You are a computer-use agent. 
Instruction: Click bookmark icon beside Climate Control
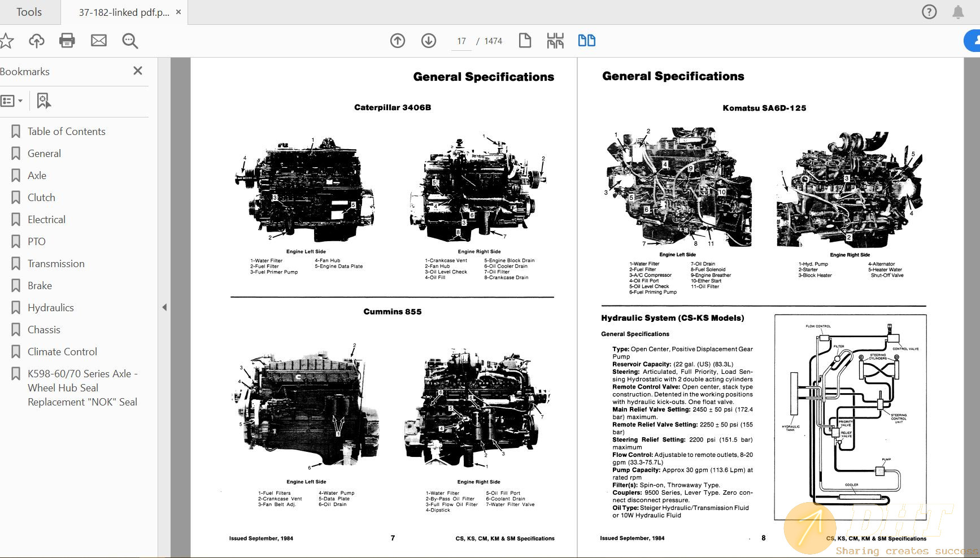(x=16, y=352)
